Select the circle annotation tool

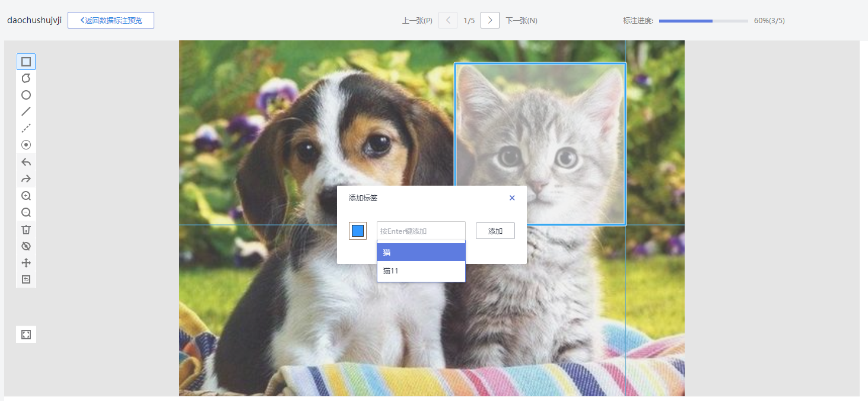point(26,95)
